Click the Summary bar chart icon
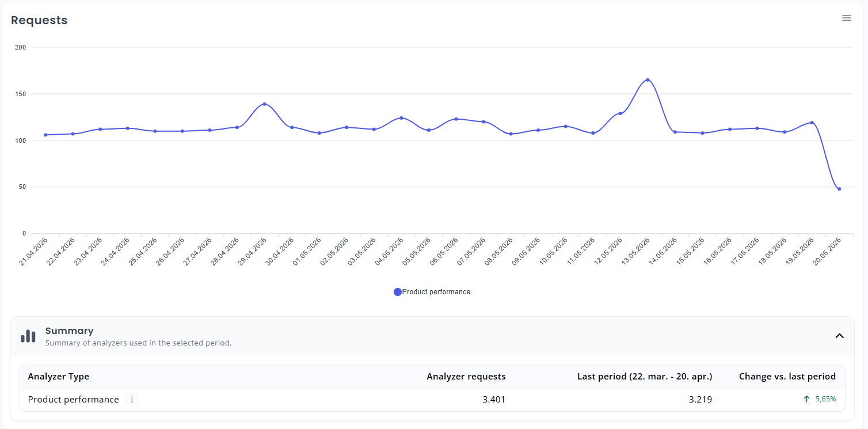Image resolution: width=868 pixels, height=429 pixels. pos(28,336)
